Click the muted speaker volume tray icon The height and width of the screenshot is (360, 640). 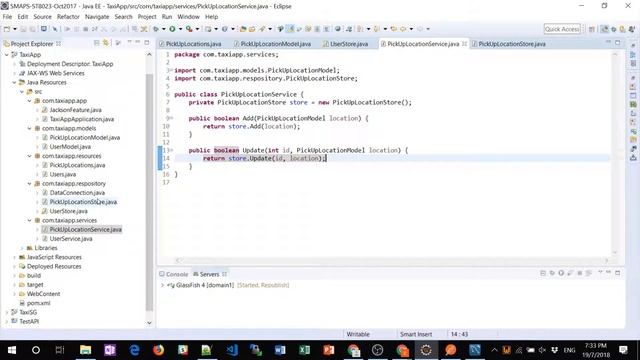(x=542, y=350)
